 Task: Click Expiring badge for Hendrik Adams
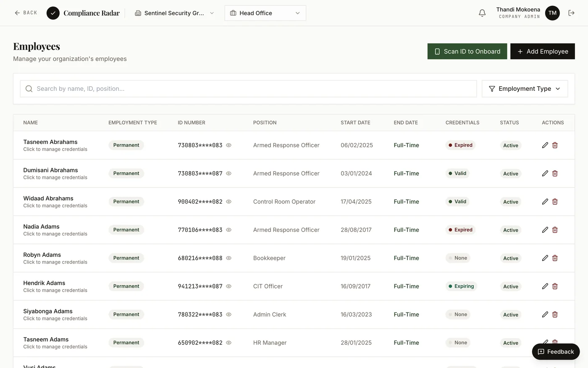(x=461, y=286)
